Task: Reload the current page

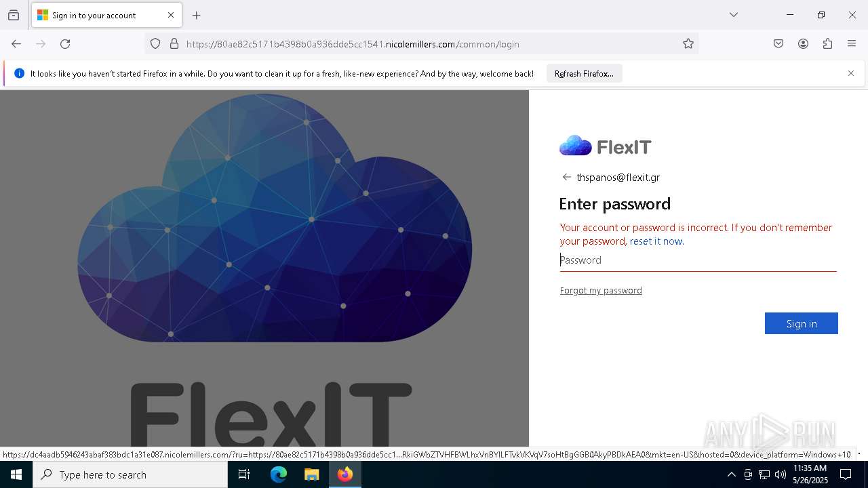Action: (65, 44)
